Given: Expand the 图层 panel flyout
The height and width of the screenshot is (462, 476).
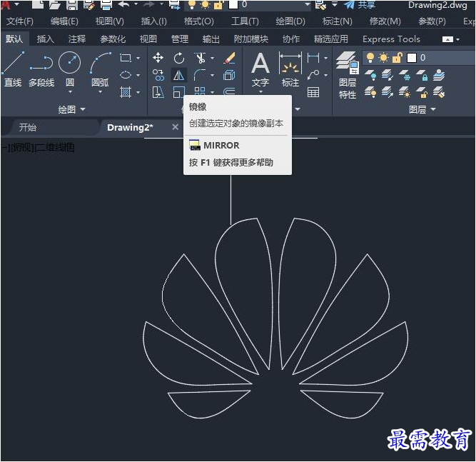Looking at the screenshot, I should [x=422, y=109].
